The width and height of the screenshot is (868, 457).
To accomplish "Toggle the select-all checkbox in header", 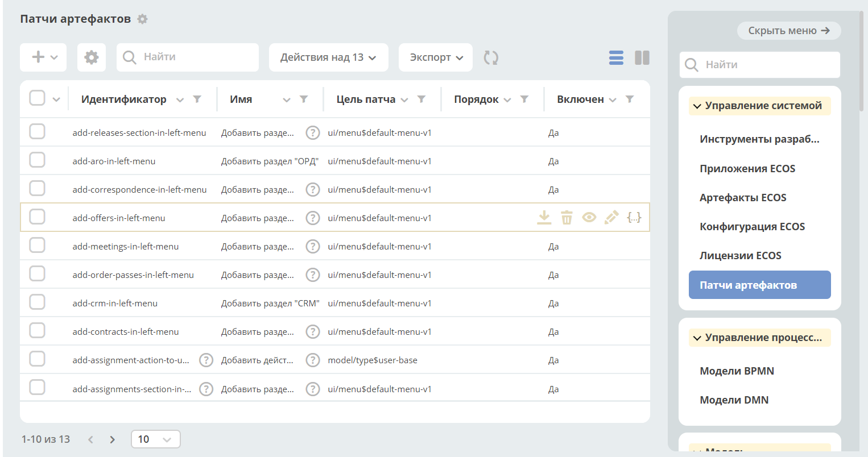I will tap(37, 98).
